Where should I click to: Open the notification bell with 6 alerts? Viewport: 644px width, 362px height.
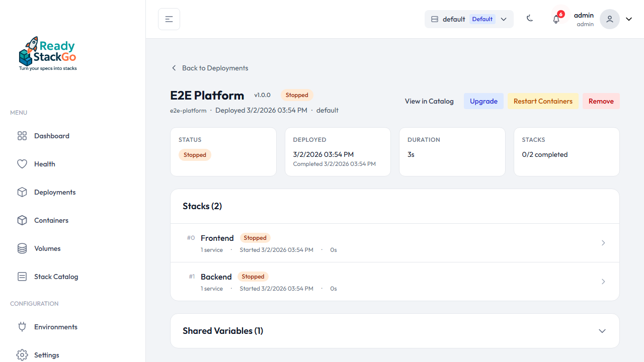pos(556,19)
